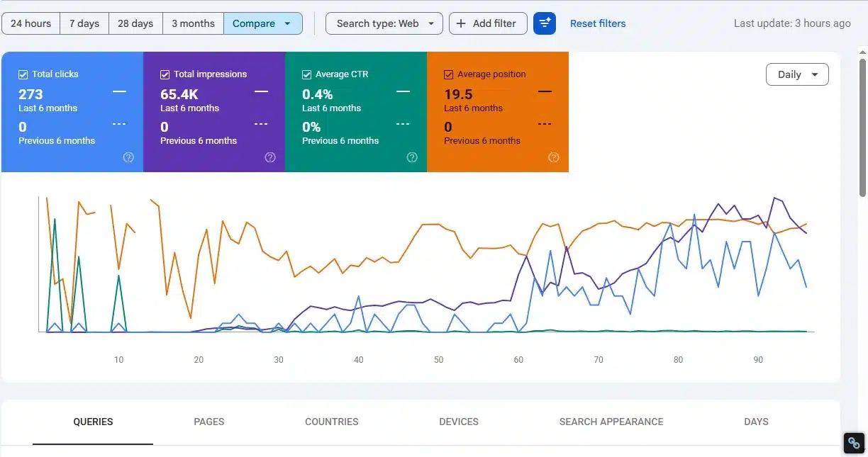Open the Compare date range dropdown
Image resolution: width=868 pixels, height=457 pixels.
(x=263, y=23)
